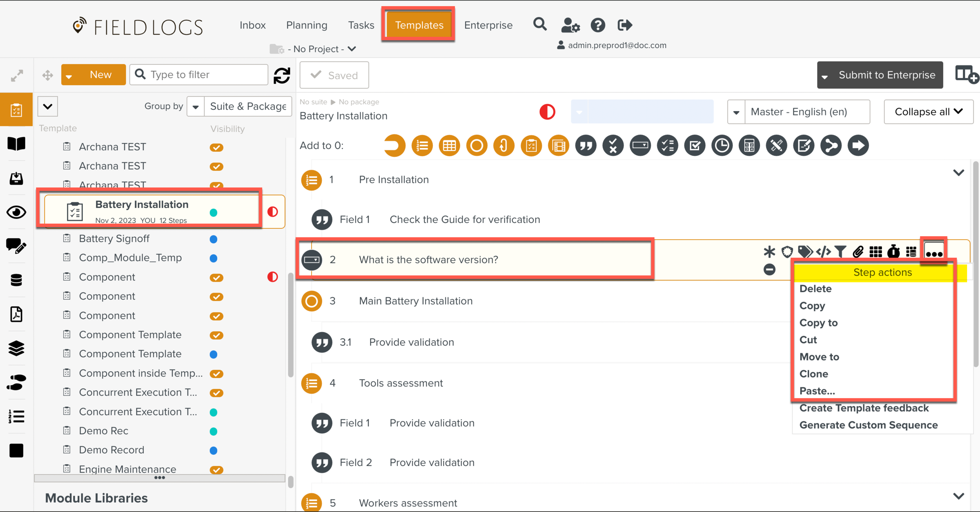The image size is (980, 512).
Task: Toggle Battery Signoff visibility dot
Action: [x=213, y=239]
